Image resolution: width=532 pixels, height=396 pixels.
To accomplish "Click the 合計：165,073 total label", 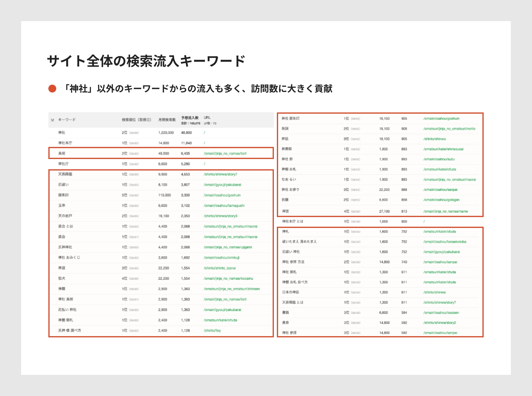I will click(x=190, y=123).
